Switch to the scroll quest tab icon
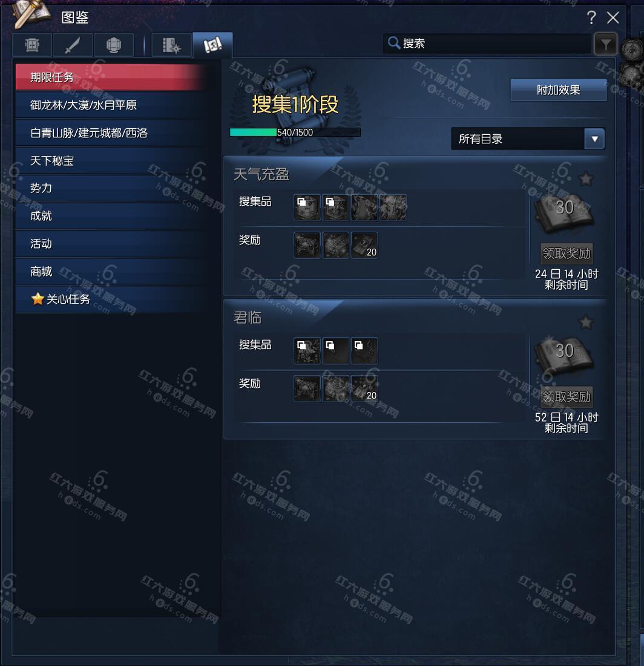Screen dimensions: 644x666 [212, 45]
